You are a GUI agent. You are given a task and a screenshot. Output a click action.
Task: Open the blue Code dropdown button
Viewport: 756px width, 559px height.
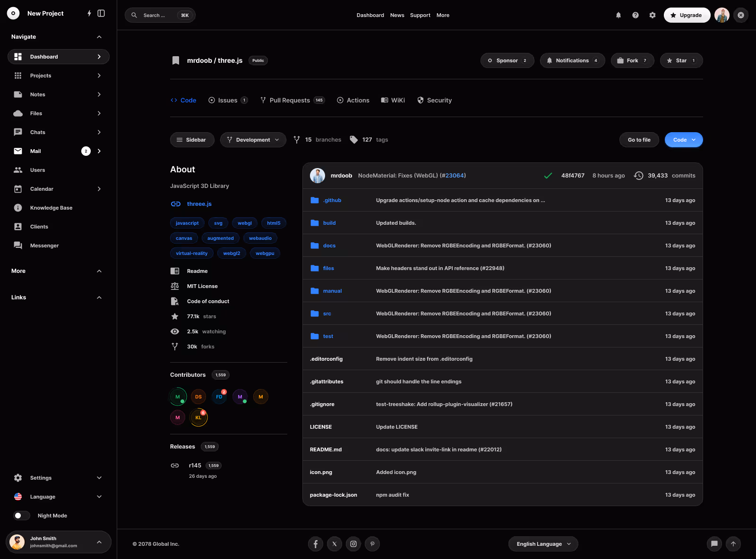pos(684,140)
